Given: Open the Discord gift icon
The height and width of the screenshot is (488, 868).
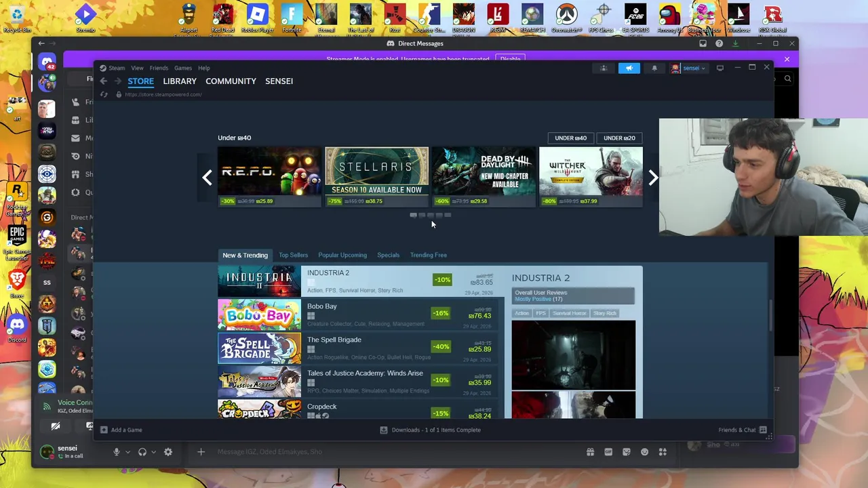Looking at the screenshot, I should [x=590, y=452].
